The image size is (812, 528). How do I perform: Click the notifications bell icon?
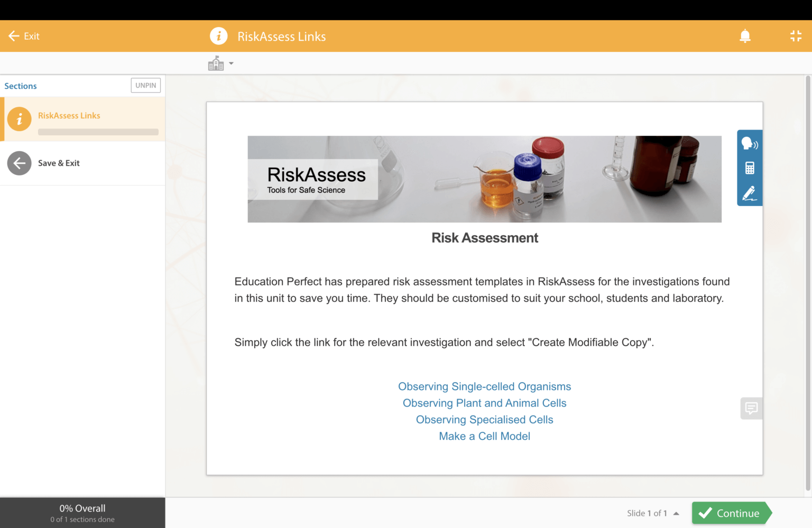(745, 36)
